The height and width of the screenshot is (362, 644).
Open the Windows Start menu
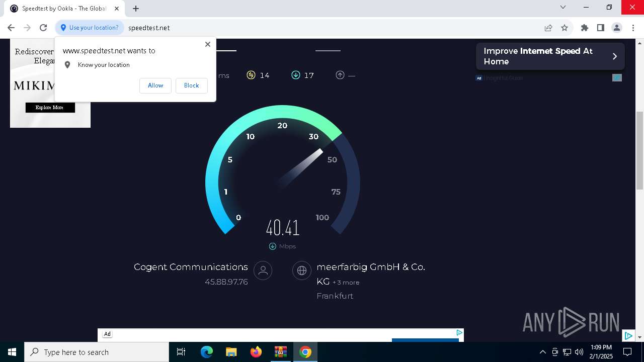12,352
